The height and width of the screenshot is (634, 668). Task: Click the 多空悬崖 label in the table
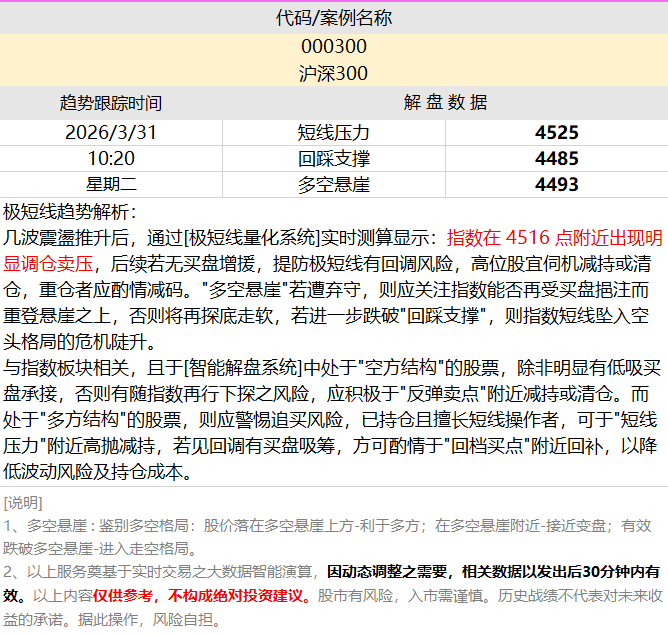click(x=333, y=184)
